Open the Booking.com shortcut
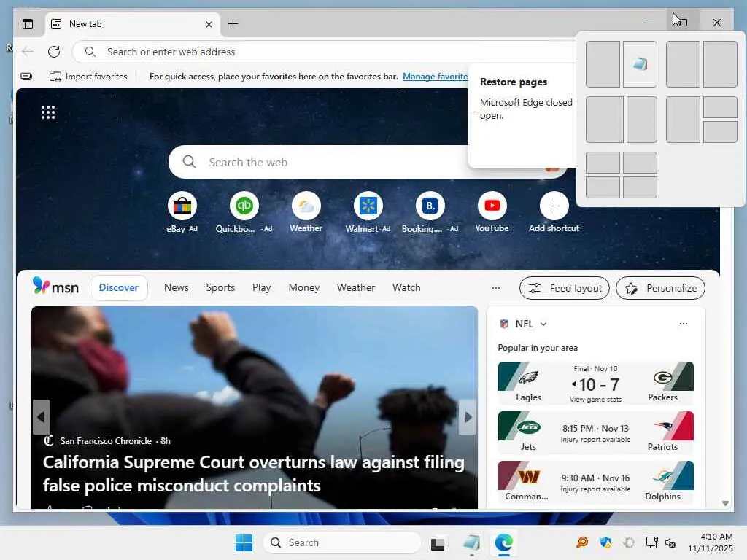 click(x=430, y=212)
